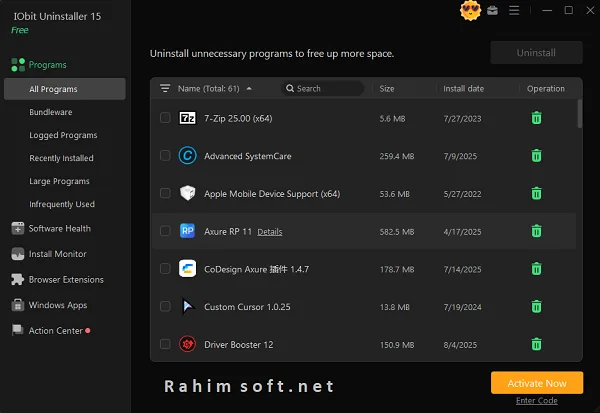Open the hamburger options menu
The width and height of the screenshot is (600, 413).
point(514,10)
